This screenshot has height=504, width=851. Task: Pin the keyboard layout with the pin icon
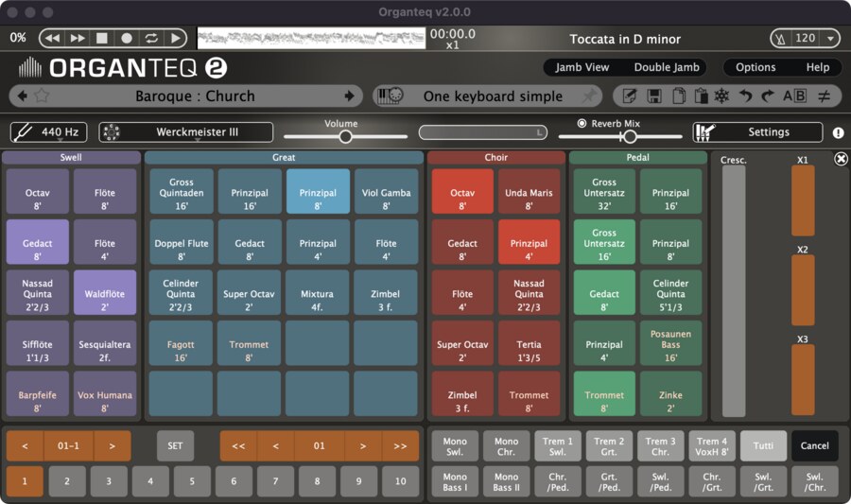pyautogui.click(x=589, y=96)
